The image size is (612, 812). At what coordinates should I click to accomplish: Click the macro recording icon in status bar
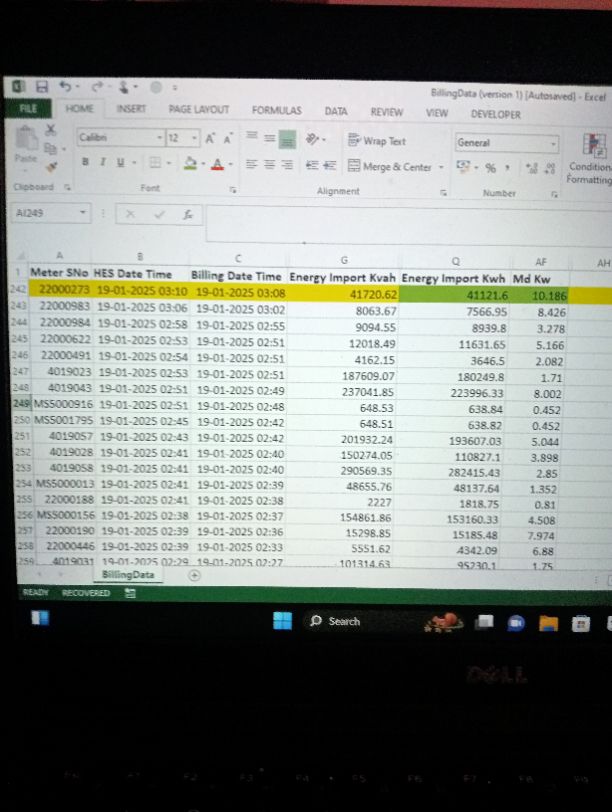pyautogui.click(x=130, y=593)
